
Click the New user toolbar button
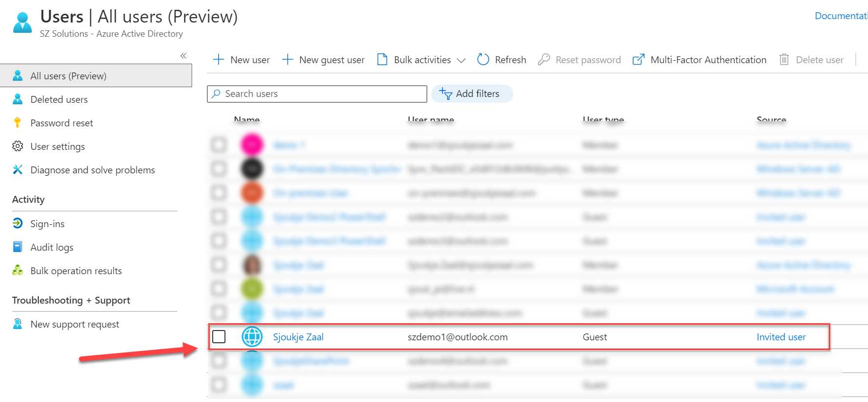pyautogui.click(x=241, y=60)
